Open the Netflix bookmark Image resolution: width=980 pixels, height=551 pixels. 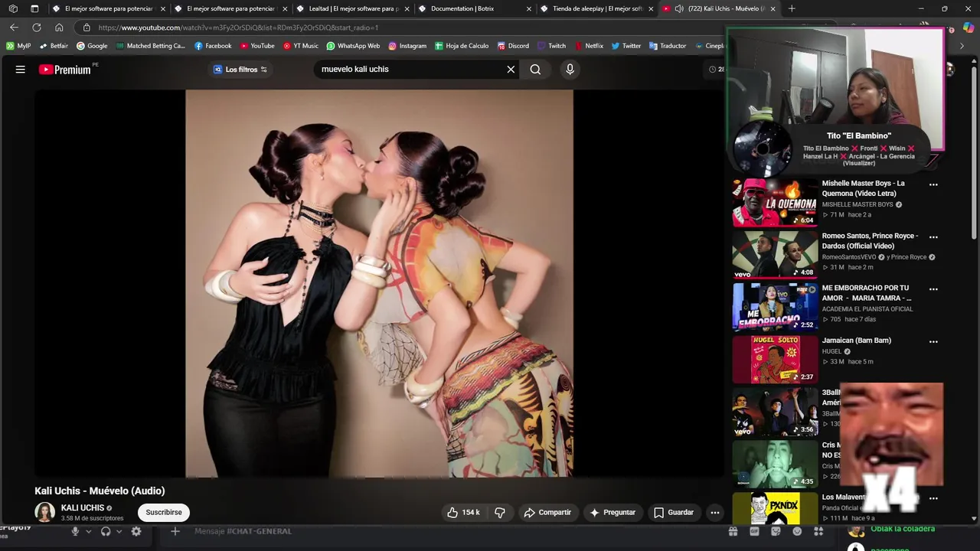(589, 46)
